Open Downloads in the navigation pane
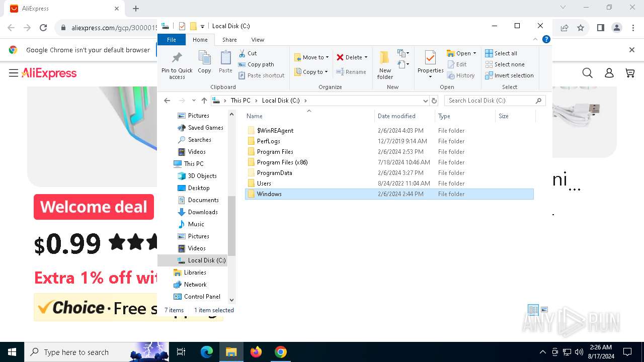Viewport: 644px width, 362px height. [197, 212]
